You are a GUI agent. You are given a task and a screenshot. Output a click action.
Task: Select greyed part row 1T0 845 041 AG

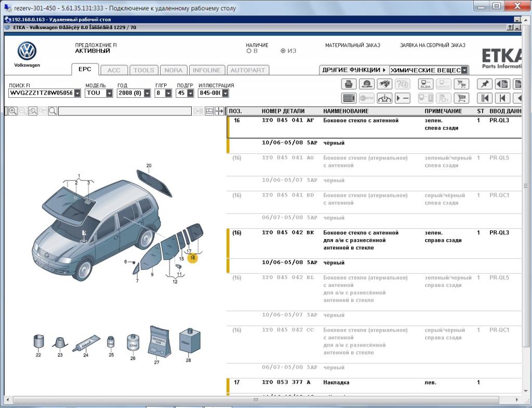click(x=374, y=165)
